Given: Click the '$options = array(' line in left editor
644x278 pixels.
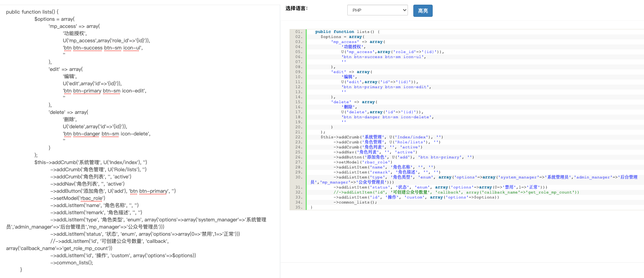Looking at the screenshot, I should tap(55, 19).
